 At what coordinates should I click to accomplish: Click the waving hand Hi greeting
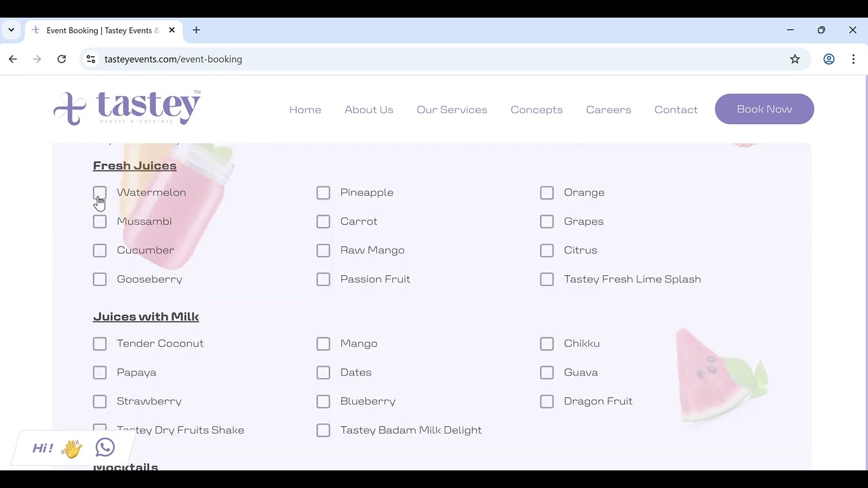(x=58, y=448)
